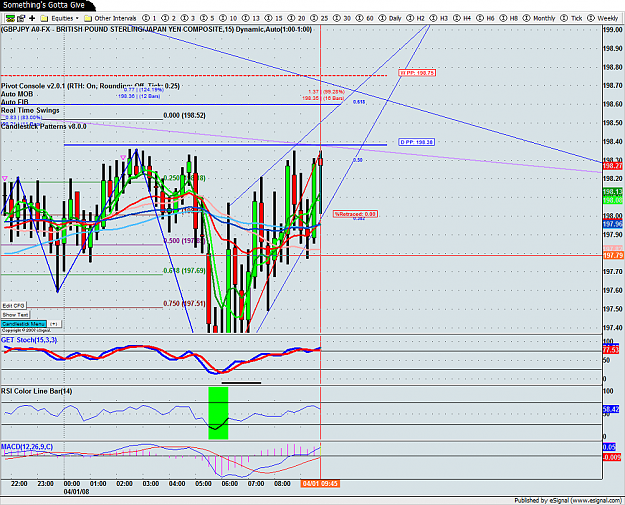The image size is (625, 505).
Task: Switch chart to H4 interval
Action: tap(462, 18)
